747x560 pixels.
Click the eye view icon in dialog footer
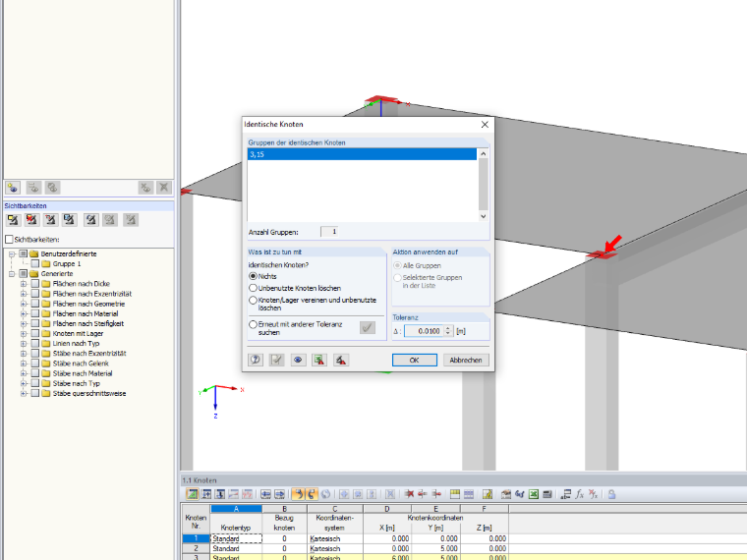coord(298,360)
